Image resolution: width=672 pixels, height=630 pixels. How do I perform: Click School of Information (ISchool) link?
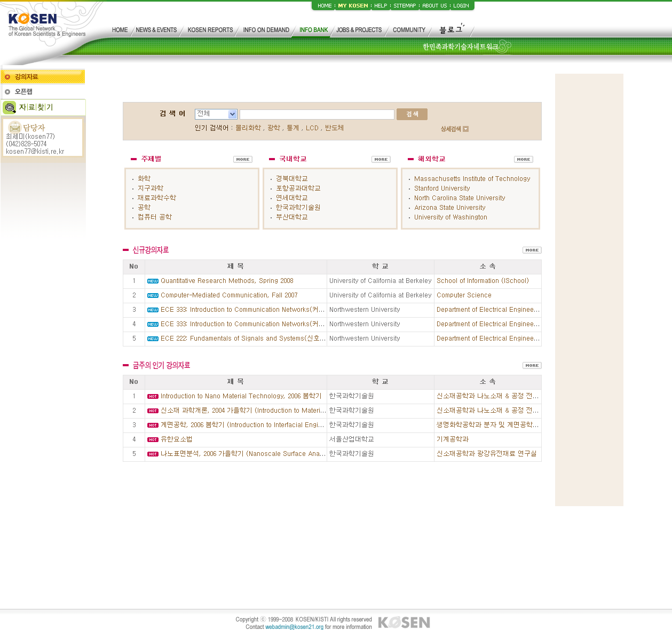[x=483, y=281]
